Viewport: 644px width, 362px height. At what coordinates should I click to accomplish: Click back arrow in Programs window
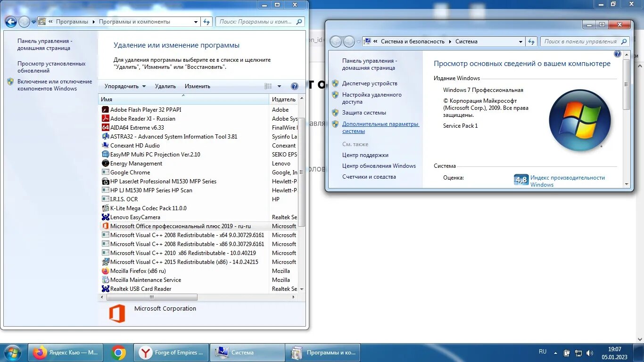pyautogui.click(x=11, y=22)
